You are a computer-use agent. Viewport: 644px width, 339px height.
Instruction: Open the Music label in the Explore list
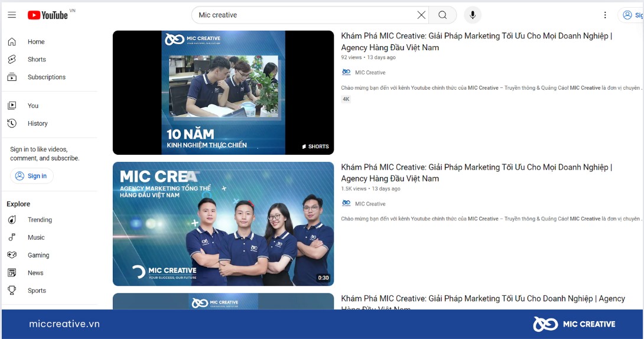point(36,237)
